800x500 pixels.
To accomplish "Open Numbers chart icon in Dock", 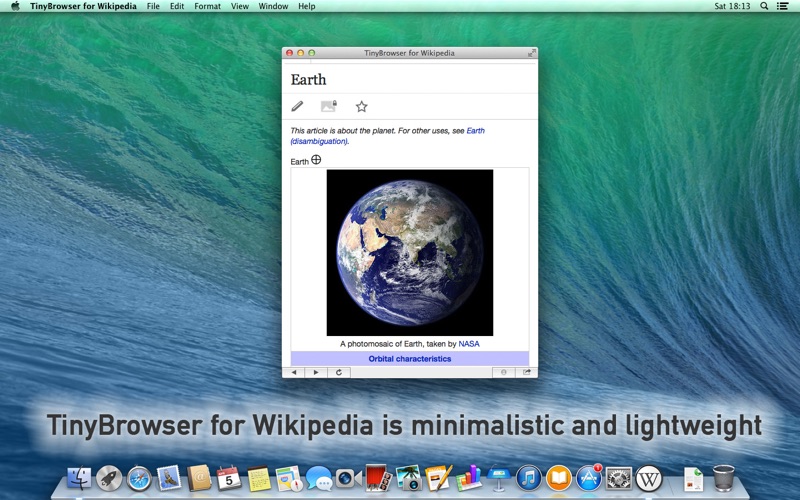I will point(468,479).
